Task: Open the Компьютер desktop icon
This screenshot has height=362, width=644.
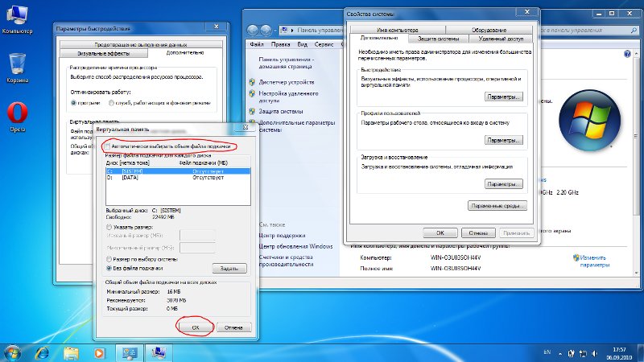Action: point(17,16)
